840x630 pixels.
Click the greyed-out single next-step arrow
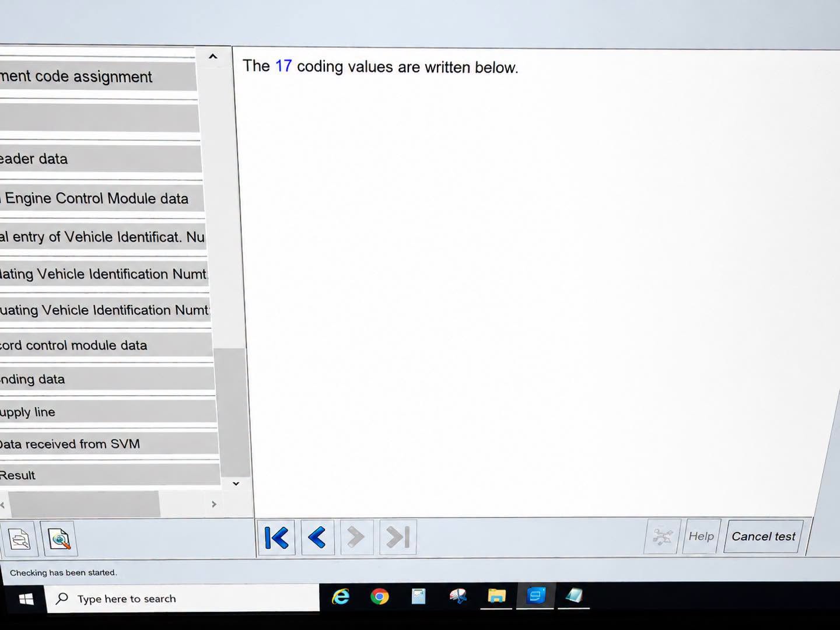(x=356, y=537)
